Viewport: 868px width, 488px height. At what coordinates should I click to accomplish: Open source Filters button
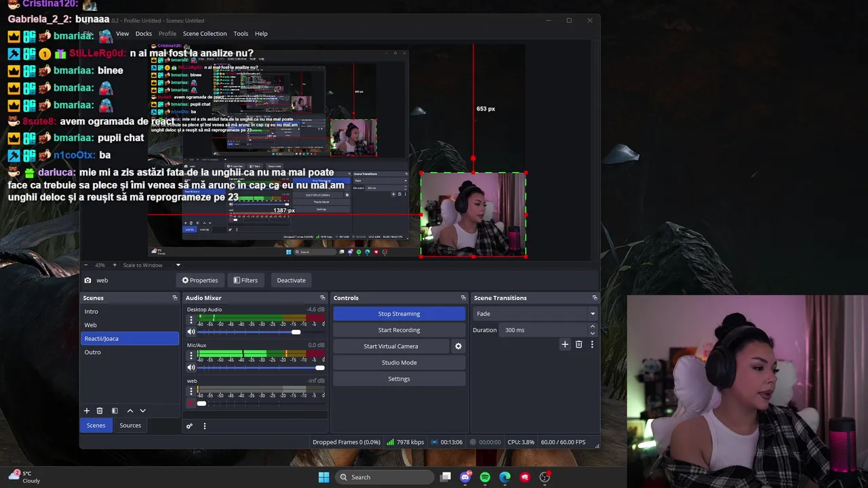click(x=245, y=280)
